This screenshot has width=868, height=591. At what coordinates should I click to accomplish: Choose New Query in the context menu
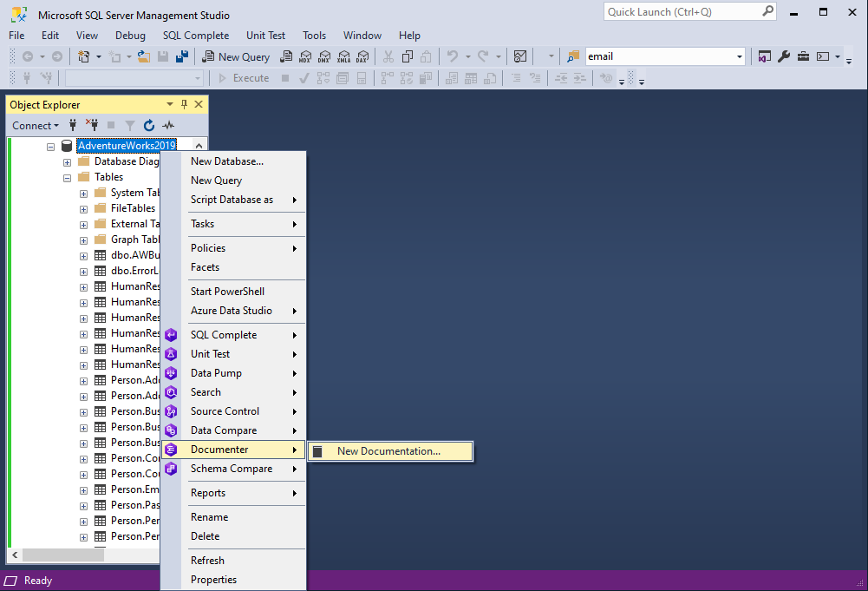(x=233, y=180)
